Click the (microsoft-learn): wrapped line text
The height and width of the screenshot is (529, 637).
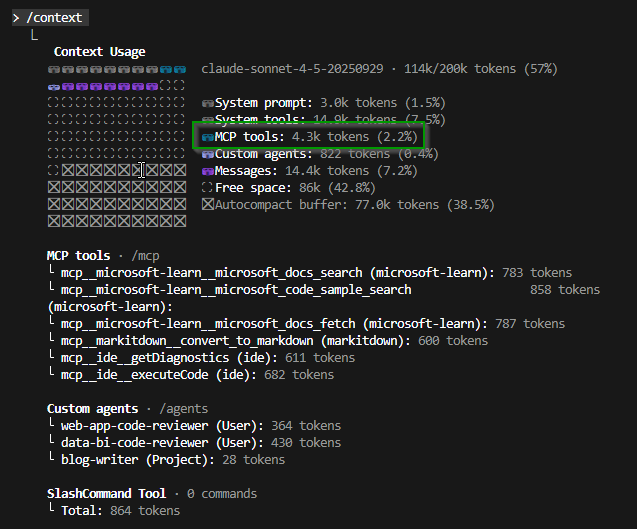click(110, 307)
